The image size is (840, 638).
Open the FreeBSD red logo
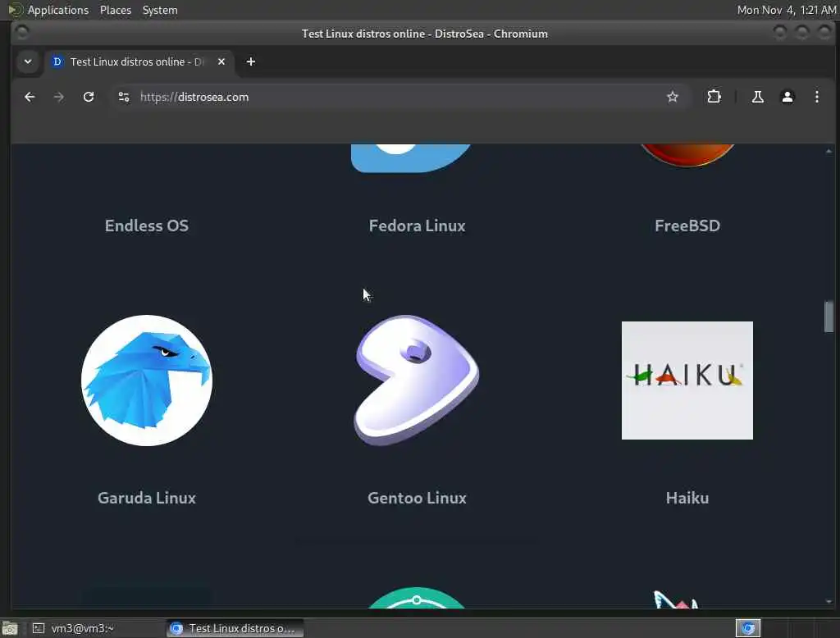click(x=687, y=155)
